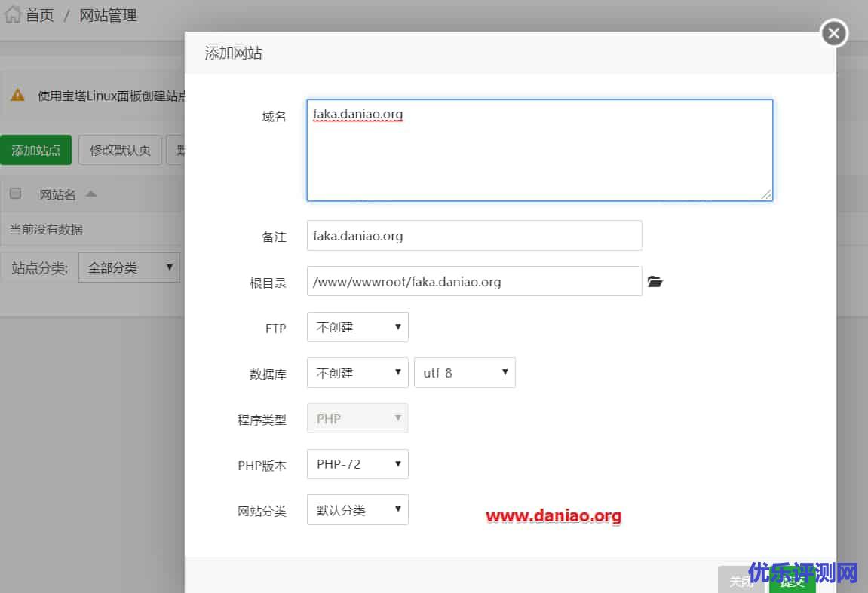
Task: Click the 备注 input field
Action: coord(474,236)
